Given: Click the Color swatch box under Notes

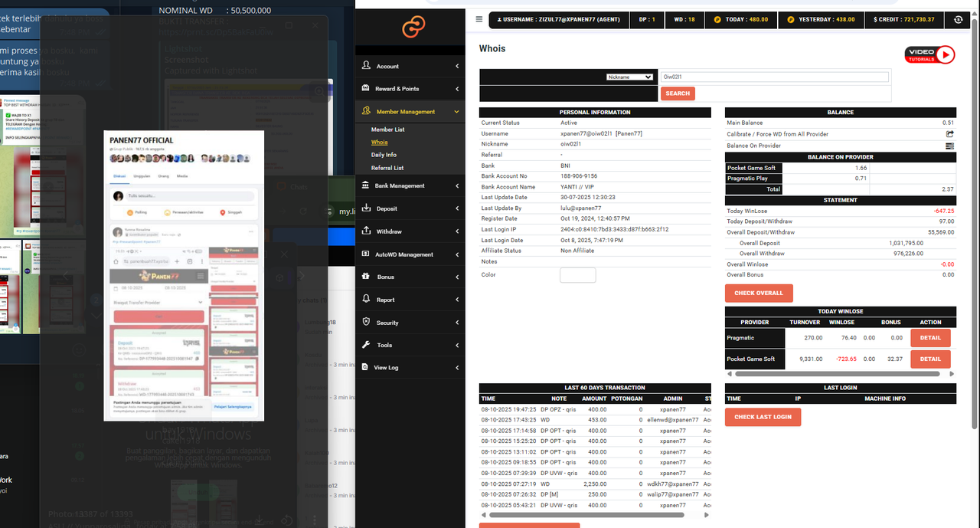Looking at the screenshot, I should tap(578, 275).
